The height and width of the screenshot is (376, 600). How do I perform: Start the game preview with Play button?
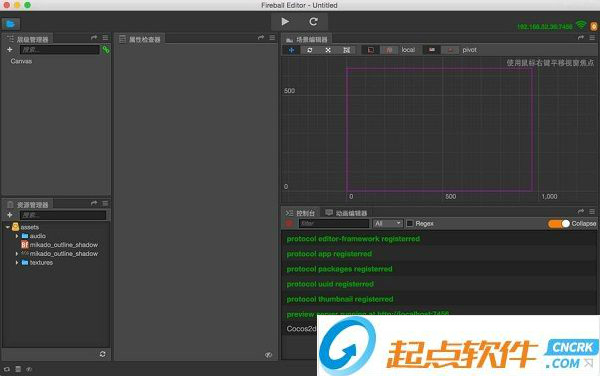pos(285,22)
